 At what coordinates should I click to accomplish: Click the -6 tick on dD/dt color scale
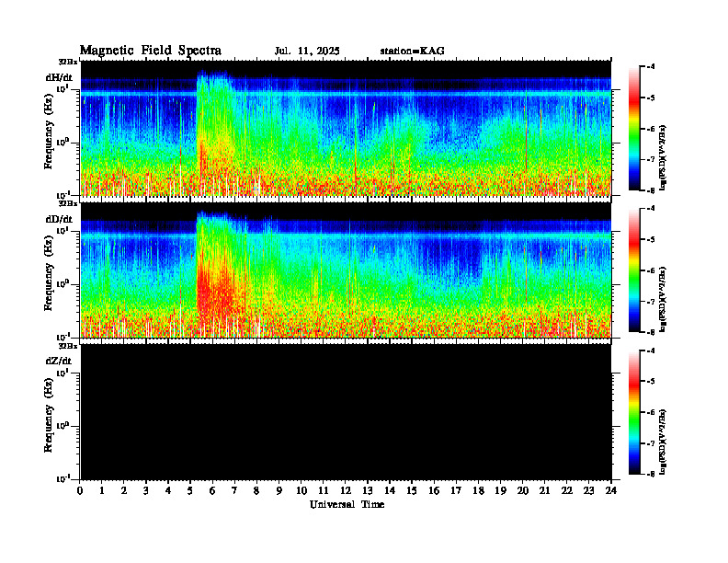651,270
